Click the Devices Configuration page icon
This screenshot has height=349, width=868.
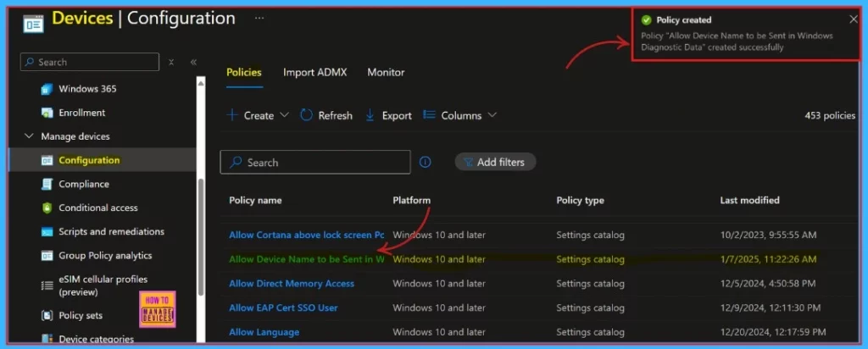click(x=33, y=25)
